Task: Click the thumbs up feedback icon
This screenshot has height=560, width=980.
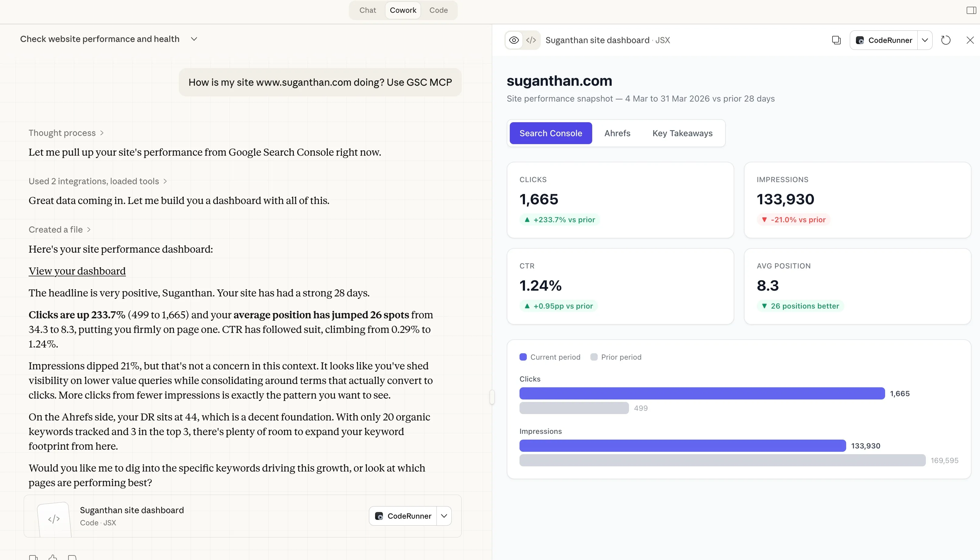Action: click(53, 557)
